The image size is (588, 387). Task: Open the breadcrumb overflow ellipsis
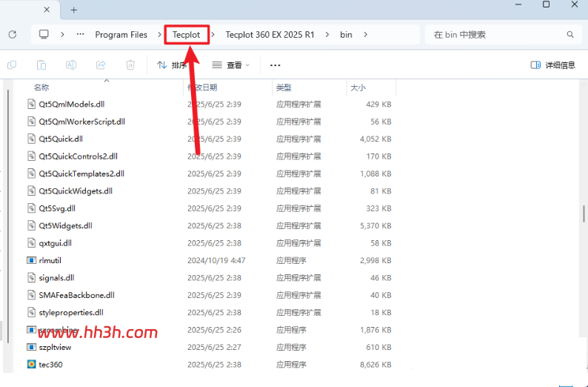point(80,35)
